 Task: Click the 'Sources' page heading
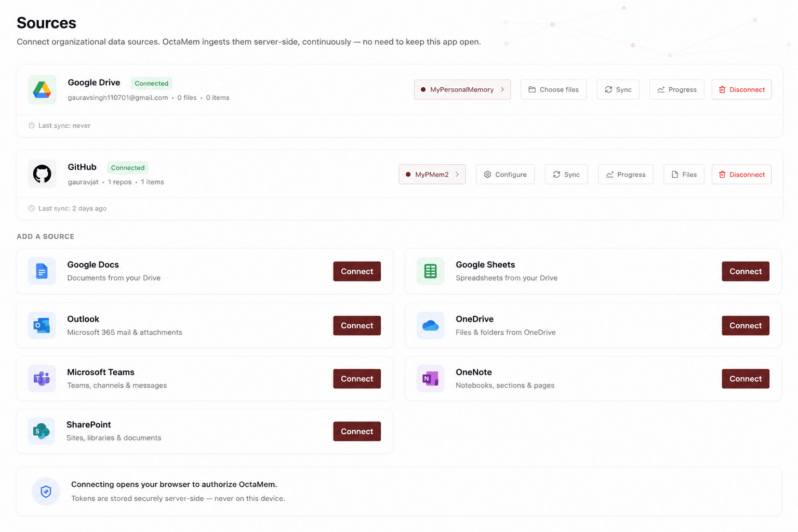[46, 23]
